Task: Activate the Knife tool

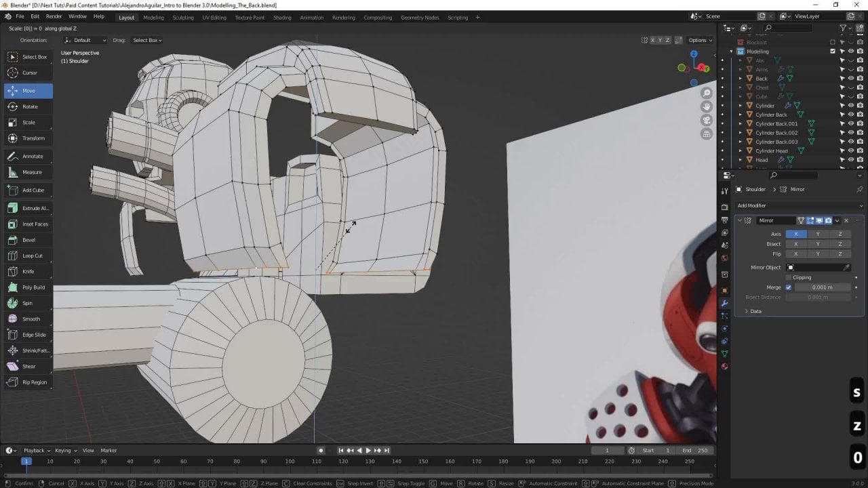Action: coord(28,271)
